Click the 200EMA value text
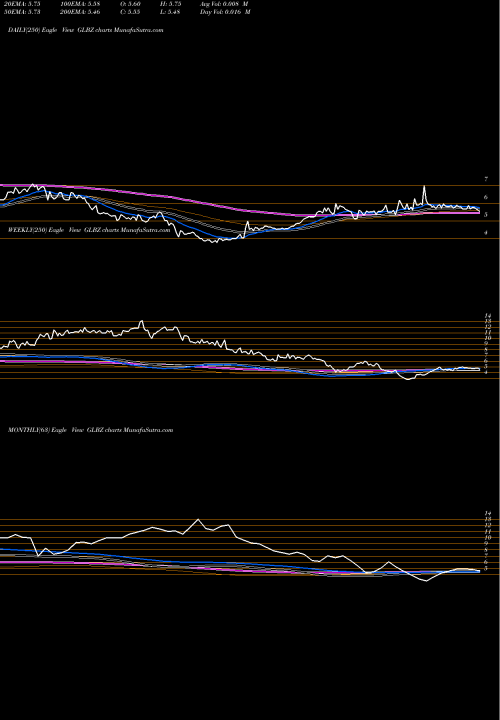This screenshot has height=720, width=500. coord(80,12)
